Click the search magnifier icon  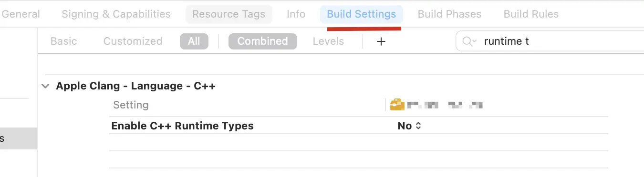click(466, 41)
